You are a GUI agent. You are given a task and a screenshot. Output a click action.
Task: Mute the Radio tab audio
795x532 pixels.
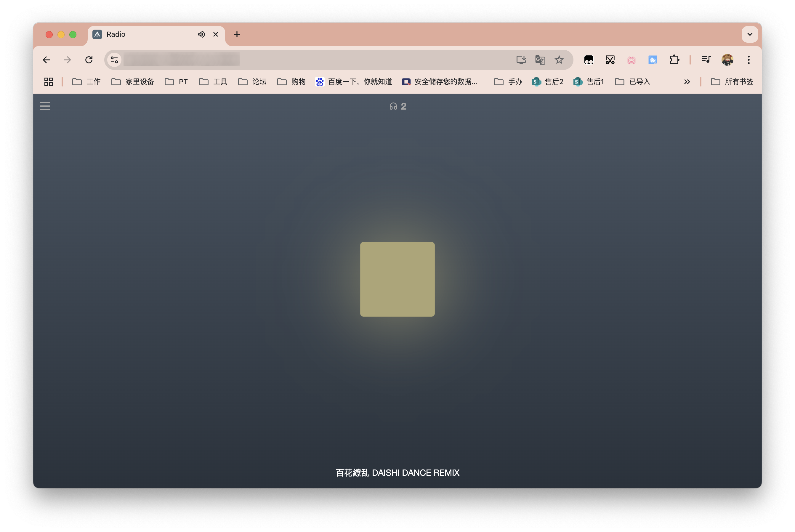[x=201, y=34]
